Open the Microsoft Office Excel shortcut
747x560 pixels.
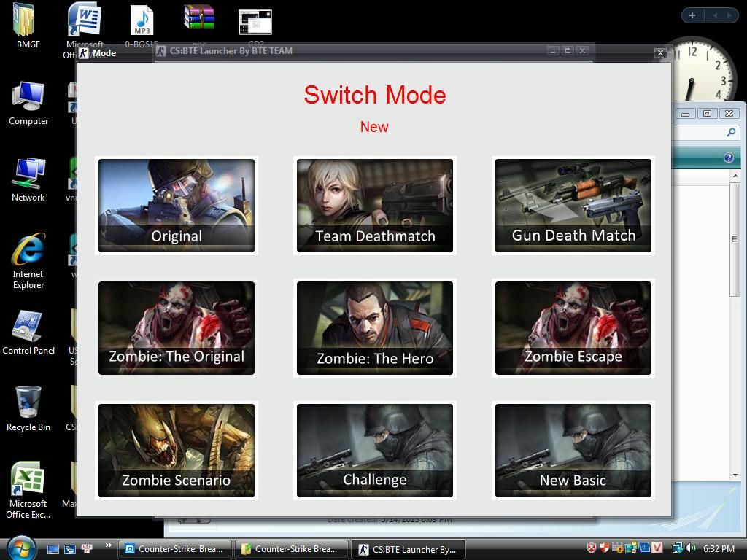point(28,490)
